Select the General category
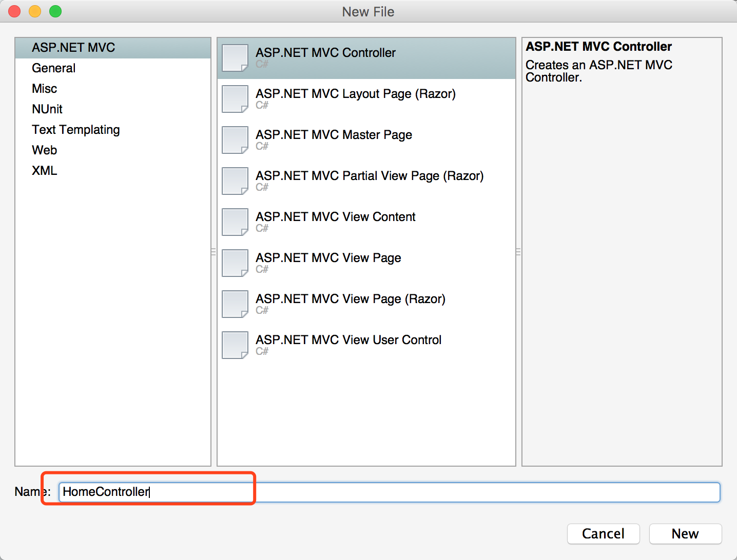 click(x=113, y=68)
